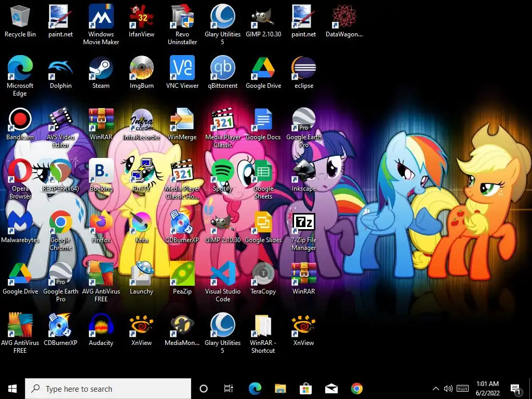Screen dimensions: 532x399
Task: Open Microsoft Store from the taskbar
Action: [305, 389]
